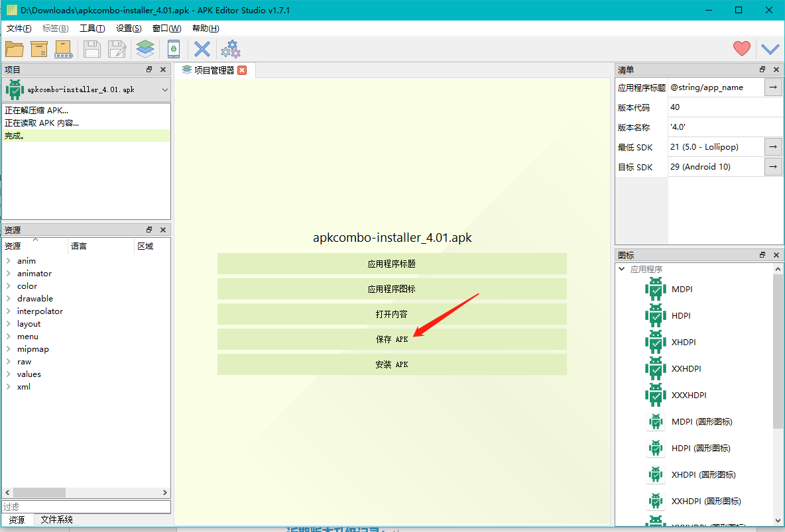Click the blue chevron icon beside the heart
This screenshot has width=785, height=532.
click(x=770, y=49)
